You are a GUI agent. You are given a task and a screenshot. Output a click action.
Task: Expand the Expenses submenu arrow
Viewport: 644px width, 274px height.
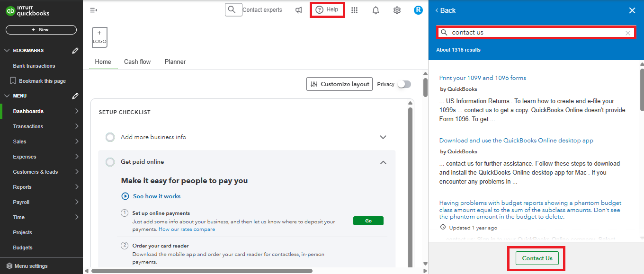click(x=77, y=157)
